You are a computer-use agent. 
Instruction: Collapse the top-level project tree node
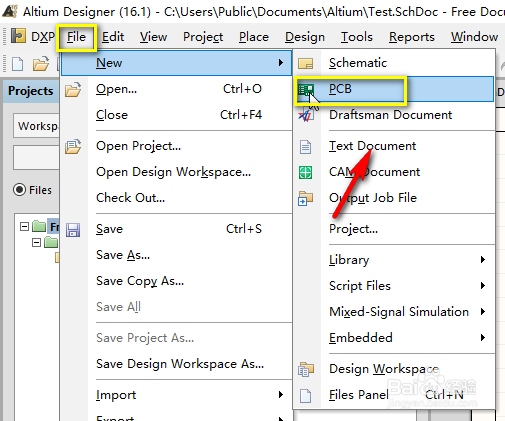pos(24,227)
